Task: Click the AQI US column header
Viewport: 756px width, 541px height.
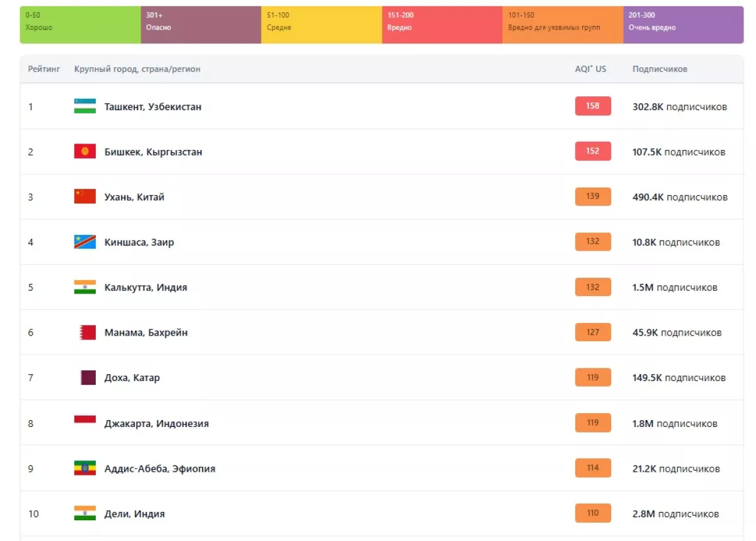Action: point(590,69)
